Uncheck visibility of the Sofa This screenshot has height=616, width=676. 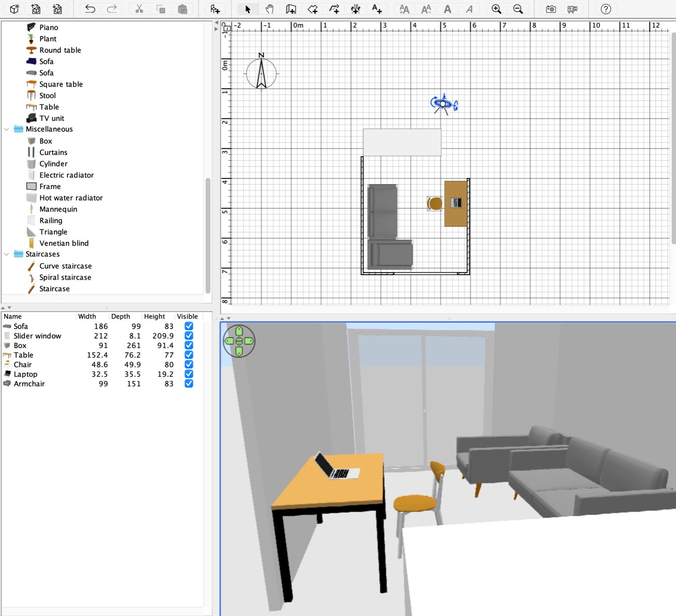coord(189,326)
